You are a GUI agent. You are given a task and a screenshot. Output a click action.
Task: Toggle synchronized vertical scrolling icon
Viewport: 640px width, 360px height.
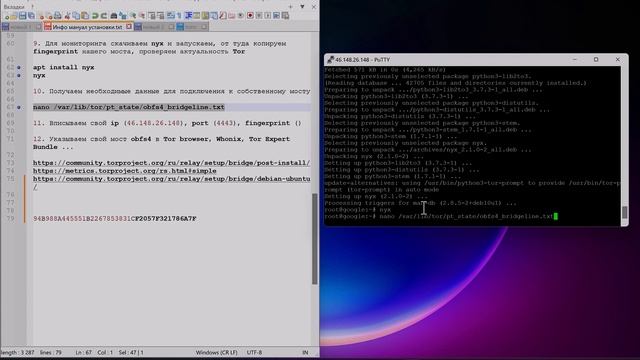click(152, 16)
